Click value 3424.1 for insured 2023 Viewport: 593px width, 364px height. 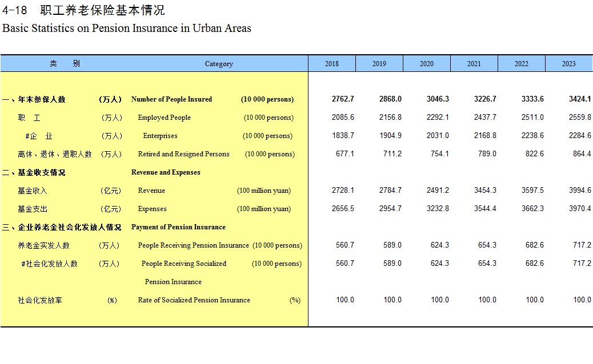(x=580, y=99)
